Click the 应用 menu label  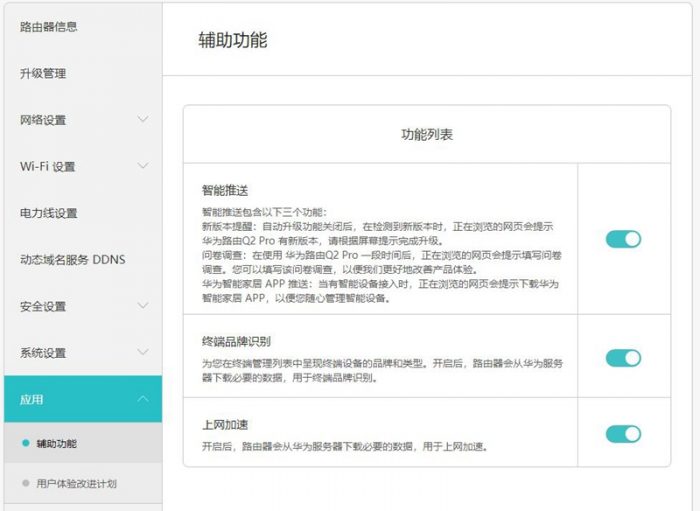(x=31, y=399)
